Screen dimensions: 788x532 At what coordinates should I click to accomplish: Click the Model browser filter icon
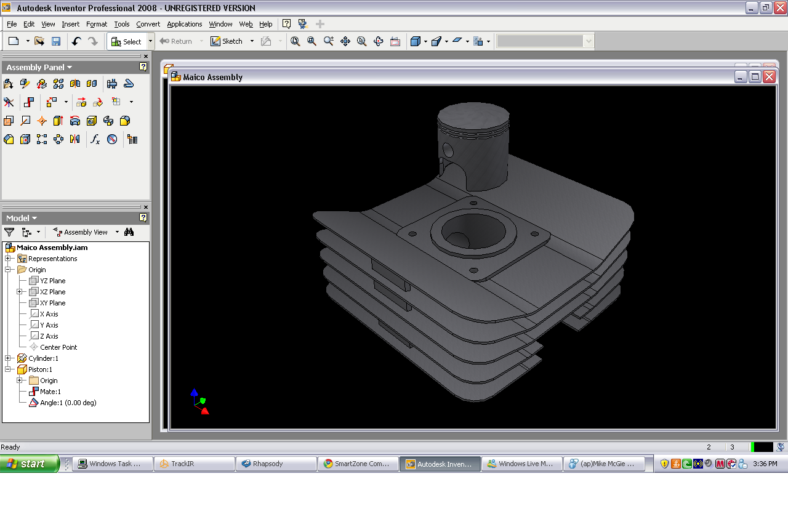coord(9,232)
